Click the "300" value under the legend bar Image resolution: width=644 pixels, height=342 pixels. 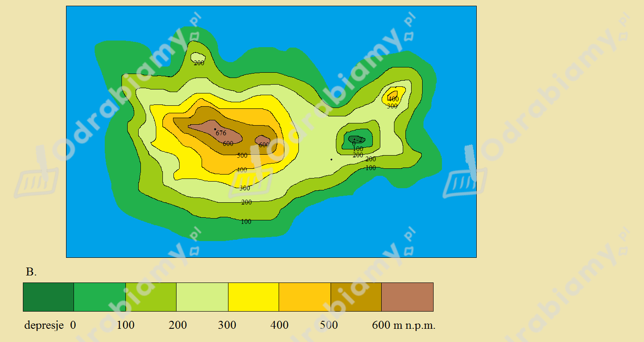pos(227,325)
